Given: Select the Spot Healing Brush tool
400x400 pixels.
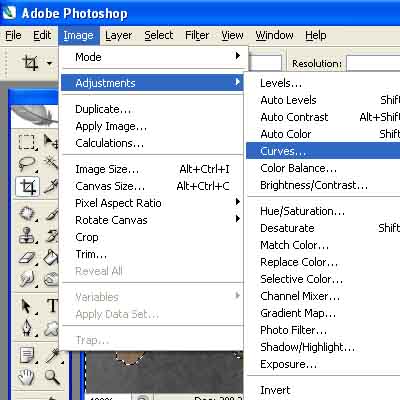Looking at the screenshot, I should click(27, 213).
